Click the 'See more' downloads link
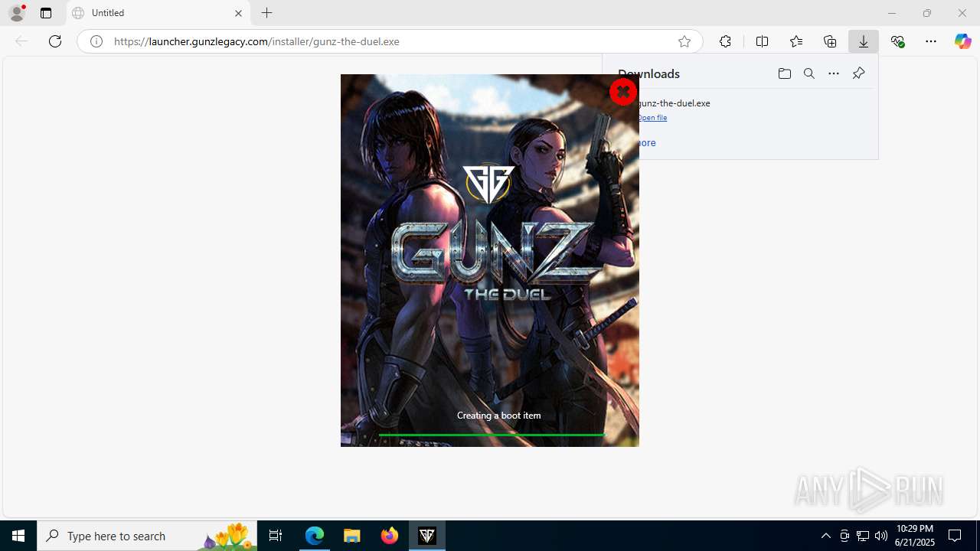The height and width of the screenshot is (551, 980). pyautogui.click(x=647, y=143)
